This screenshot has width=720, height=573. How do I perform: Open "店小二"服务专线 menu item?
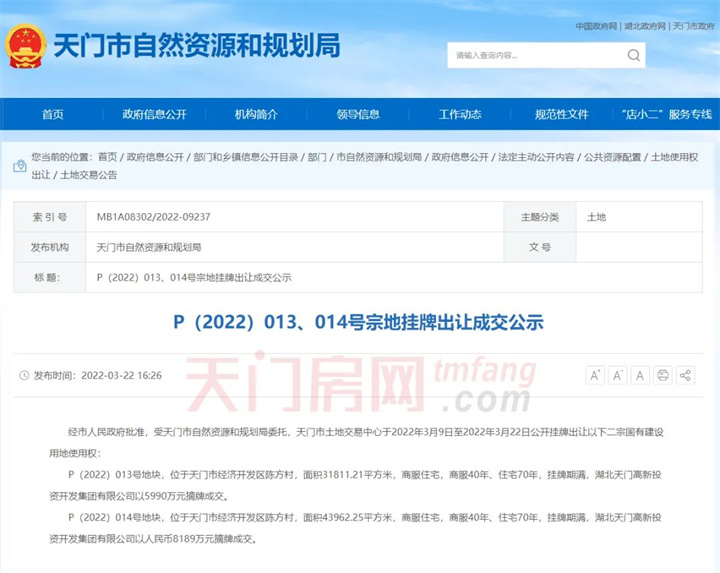666,114
